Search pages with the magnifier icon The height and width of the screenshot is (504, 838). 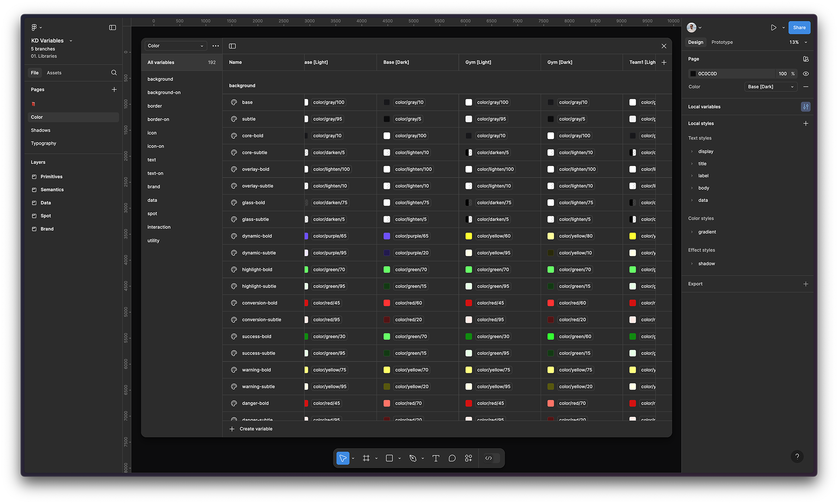114,73
